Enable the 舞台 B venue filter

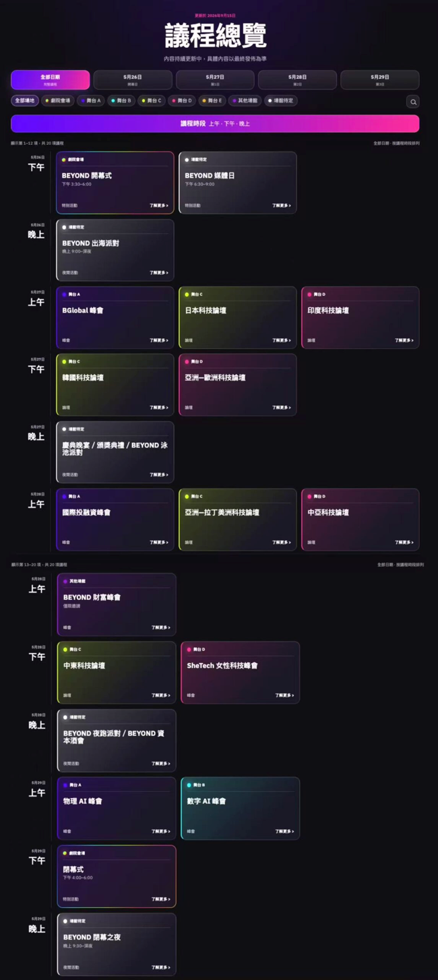pos(121,100)
